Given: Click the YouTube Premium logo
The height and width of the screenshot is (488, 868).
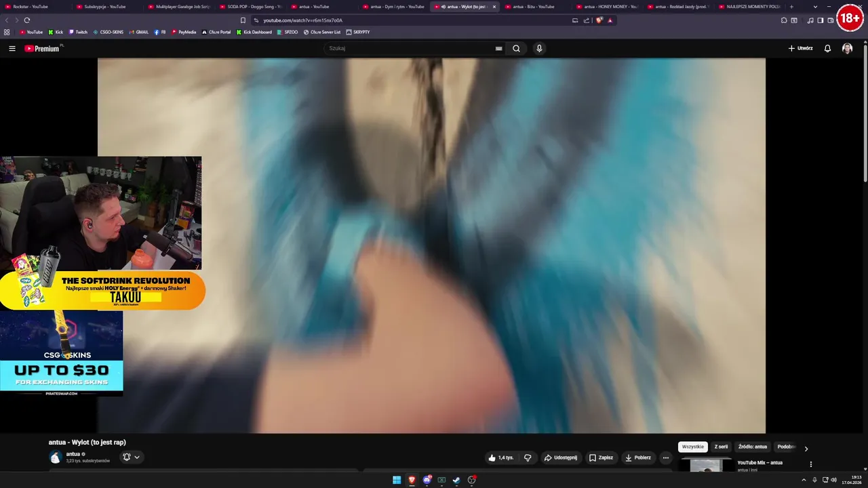Looking at the screenshot, I should pyautogui.click(x=42, y=48).
